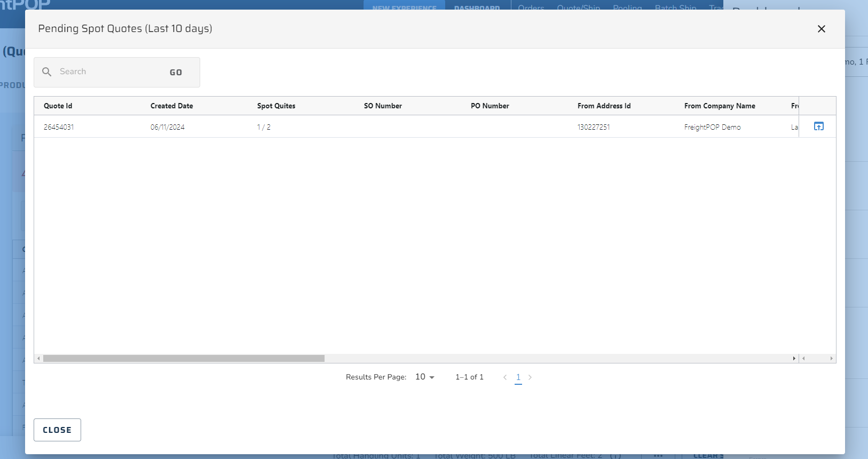This screenshot has width=868, height=459.
Task: Click the search magnifier icon
Action: [47, 72]
